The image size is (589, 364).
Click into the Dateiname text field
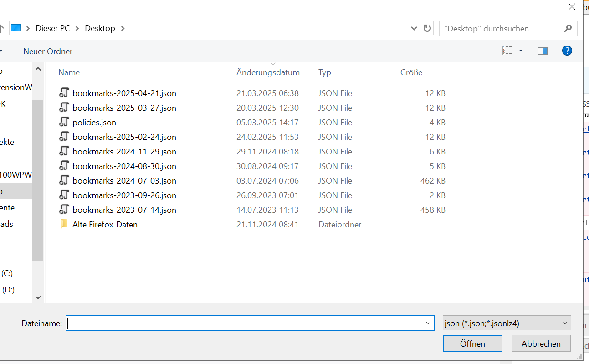pos(246,323)
